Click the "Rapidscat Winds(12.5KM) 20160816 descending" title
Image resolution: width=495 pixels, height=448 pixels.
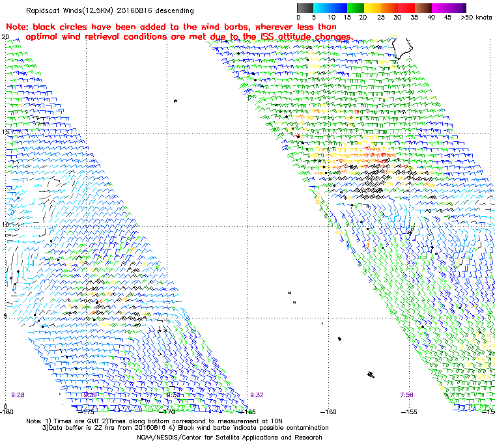110,10
